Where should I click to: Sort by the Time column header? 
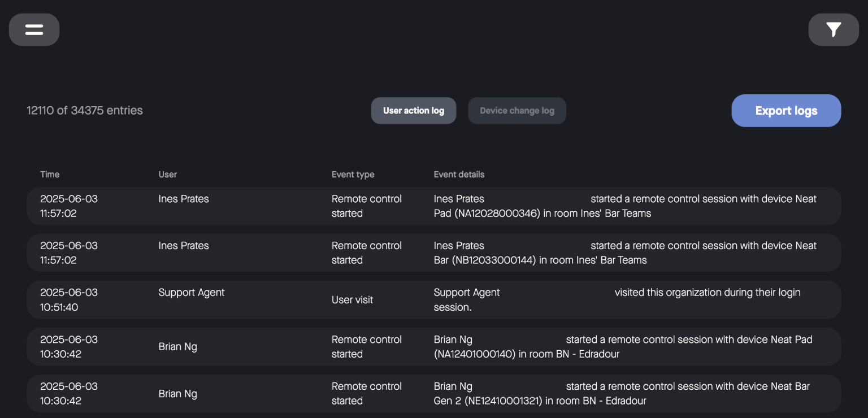50,174
